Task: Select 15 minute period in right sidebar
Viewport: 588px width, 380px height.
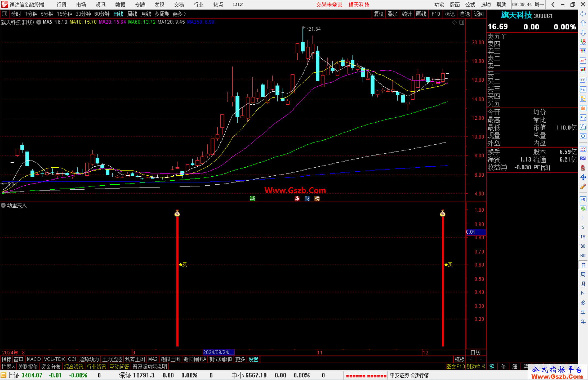Action: tap(583, 237)
